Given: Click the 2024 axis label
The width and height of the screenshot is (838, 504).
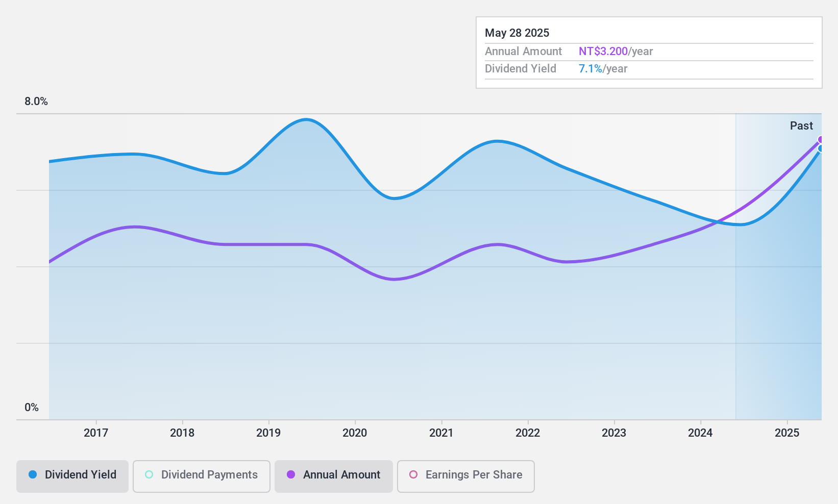Looking at the screenshot, I should 700,433.
